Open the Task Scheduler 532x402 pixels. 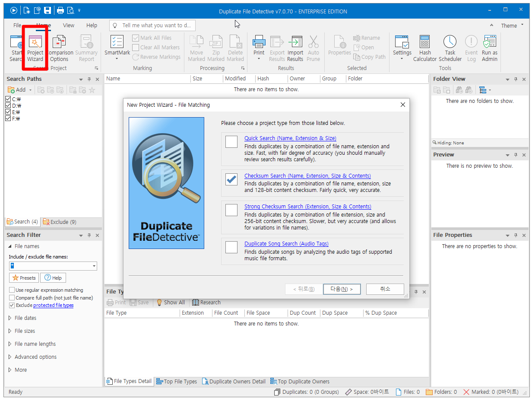tap(450, 48)
